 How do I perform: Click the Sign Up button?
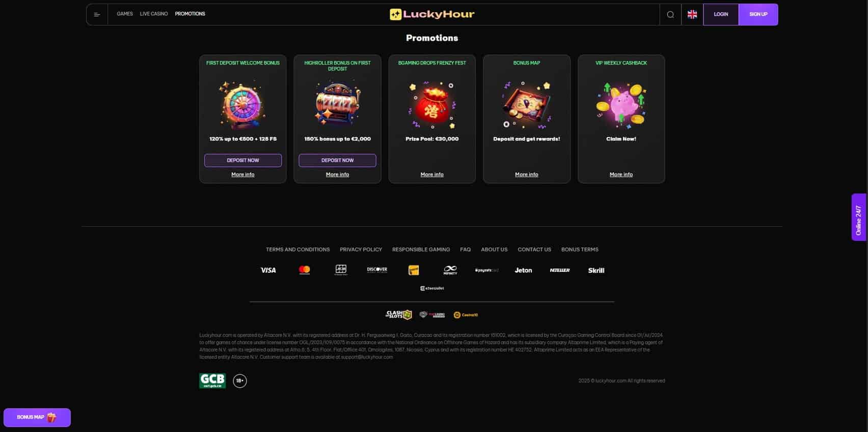click(758, 14)
